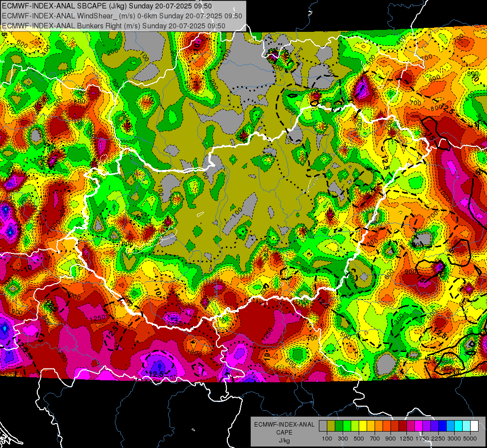This screenshot has height=448, width=487.
Task: Click the 300 label under the legend
Action: tap(343, 439)
